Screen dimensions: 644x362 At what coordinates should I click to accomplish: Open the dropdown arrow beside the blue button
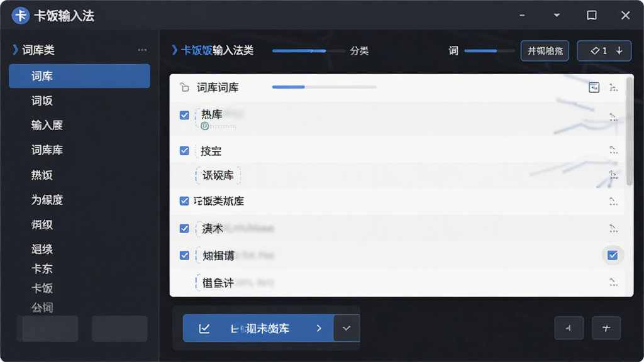[x=347, y=328]
